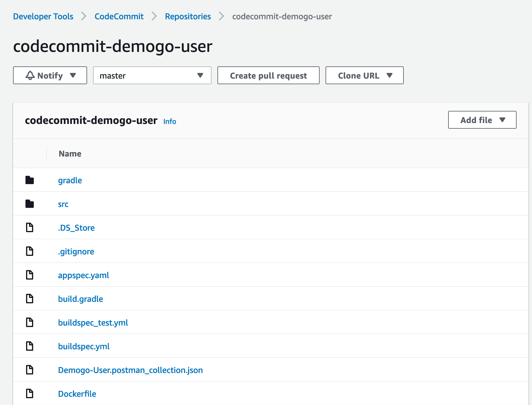Viewport: 532px width, 405px height.
Task: Click the bell icon on the Notify button
Action: 30,75
